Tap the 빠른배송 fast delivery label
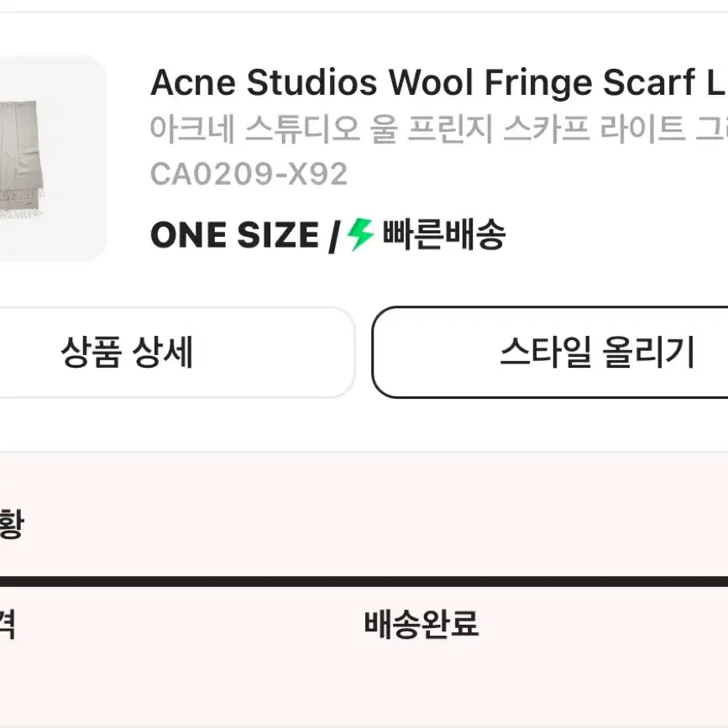Screen dimensions: 728x728 pyautogui.click(x=444, y=234)
